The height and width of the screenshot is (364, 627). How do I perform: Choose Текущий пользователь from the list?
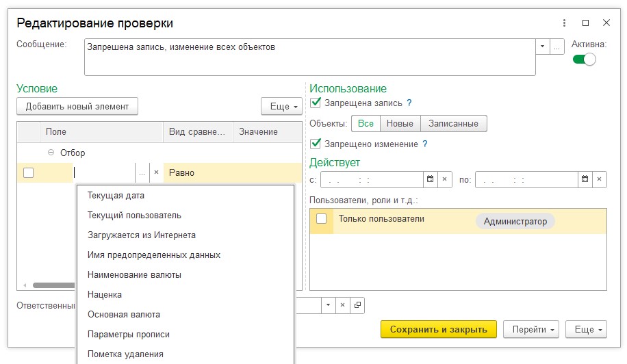coord(134,216)
